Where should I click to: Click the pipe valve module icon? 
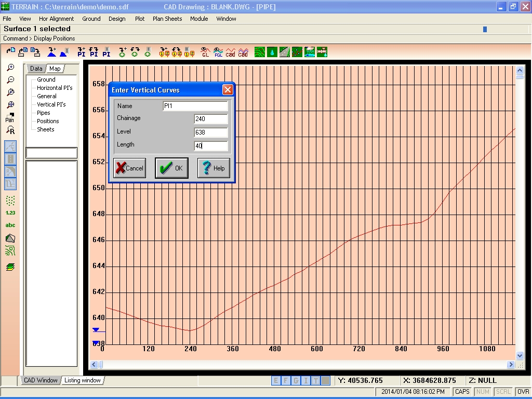point(322,52)
